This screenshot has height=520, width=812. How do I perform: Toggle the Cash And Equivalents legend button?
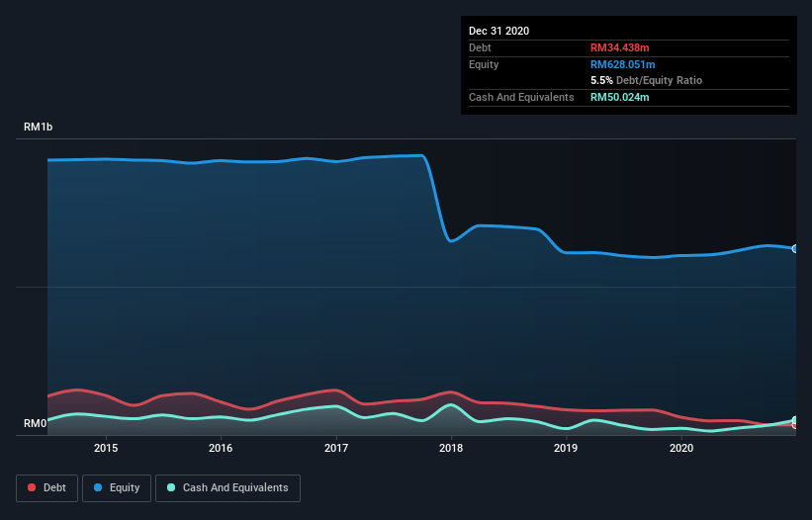pyautogui.click(x=227, y=488)
